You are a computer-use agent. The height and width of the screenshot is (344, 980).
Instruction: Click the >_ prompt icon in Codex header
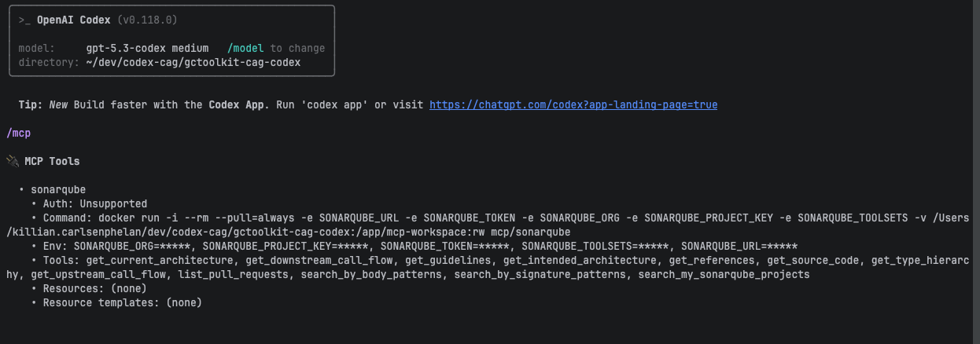pos(24,20)
